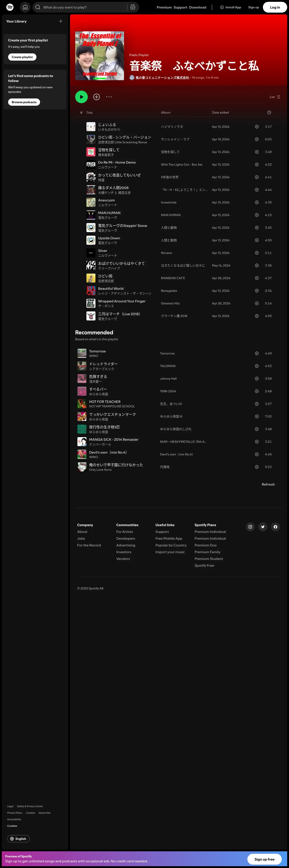Click recommended track 危険すぎる
Screen dimensions: 289x868
click(x=98, y=376)
